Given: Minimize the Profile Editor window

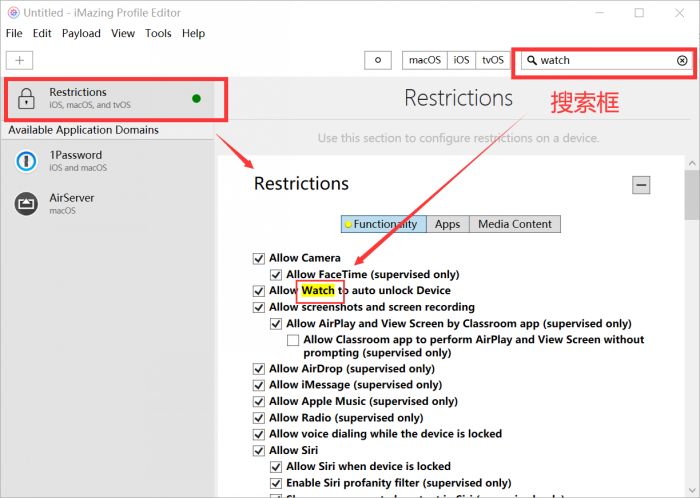Looking at the screenshot, I should [600, 13].
